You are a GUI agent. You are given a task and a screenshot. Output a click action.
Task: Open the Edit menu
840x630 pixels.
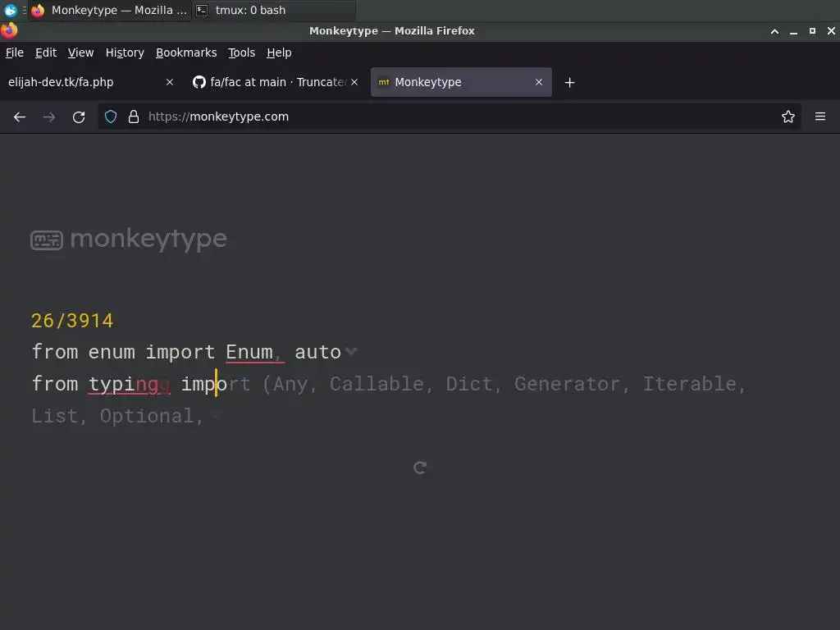(46, 52)
